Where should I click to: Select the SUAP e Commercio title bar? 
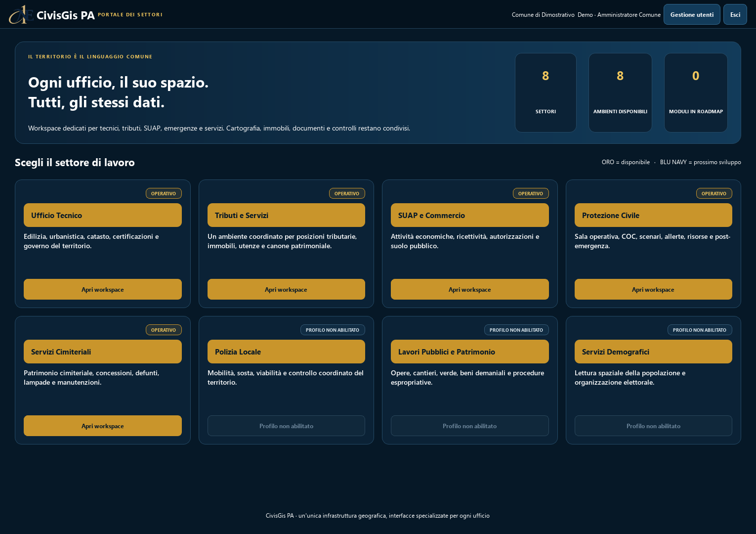click(x=470, y=215)
